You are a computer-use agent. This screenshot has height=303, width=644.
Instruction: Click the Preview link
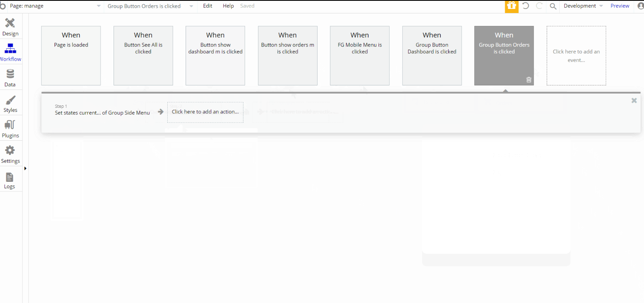tap(620, 6)
